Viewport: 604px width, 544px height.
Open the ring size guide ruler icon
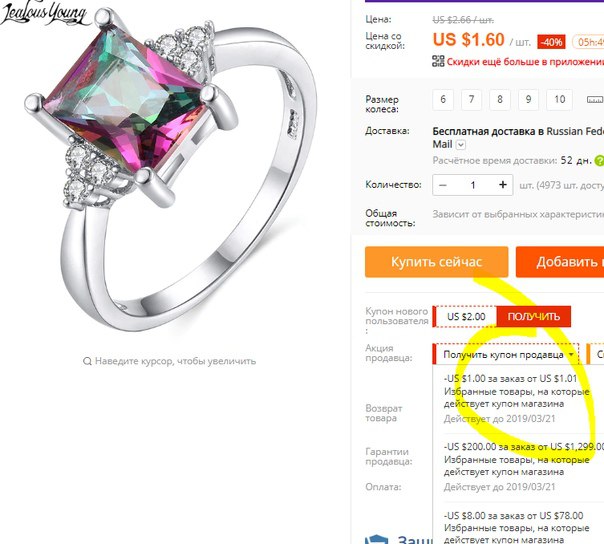pos(594,100)
